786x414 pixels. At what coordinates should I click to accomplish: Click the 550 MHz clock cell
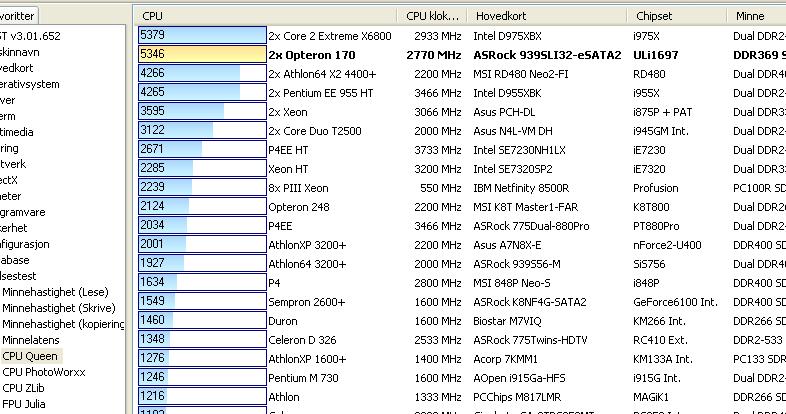(x=441, y=188)
